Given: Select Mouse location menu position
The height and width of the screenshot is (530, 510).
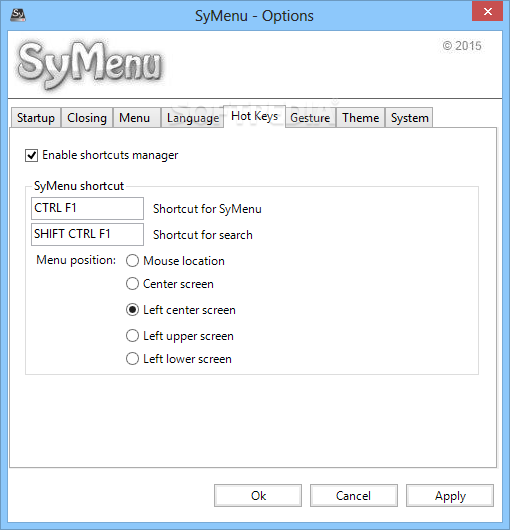Looking at the screenshot, I should 132,261.
